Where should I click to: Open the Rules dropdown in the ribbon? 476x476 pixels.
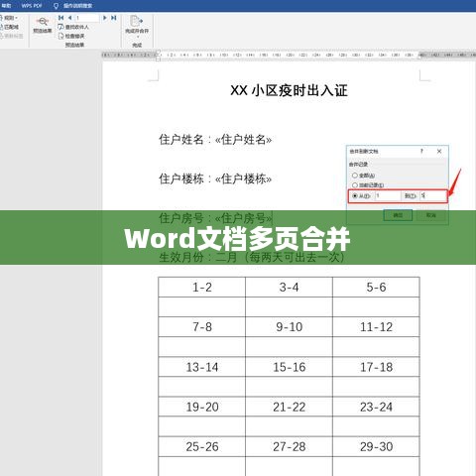9,18
